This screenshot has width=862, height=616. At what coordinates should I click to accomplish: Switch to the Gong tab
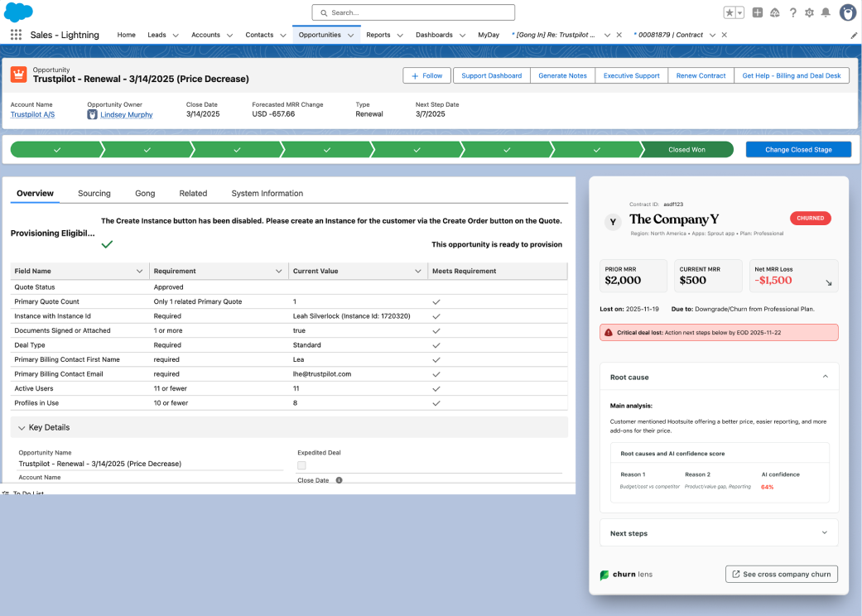pyautogui.click(x=145, y=194)
